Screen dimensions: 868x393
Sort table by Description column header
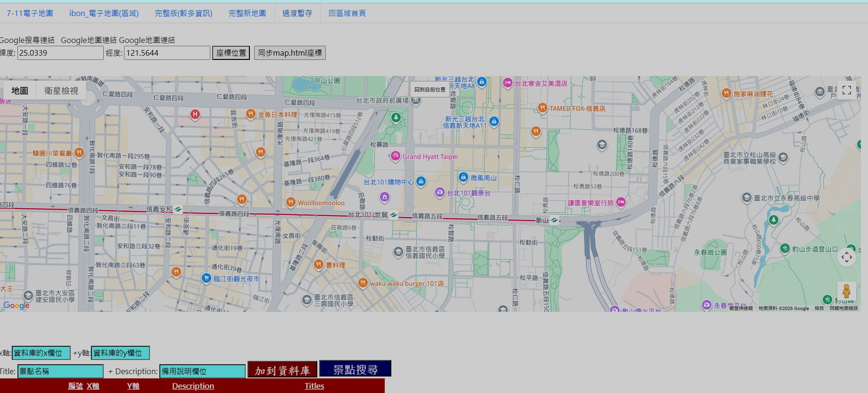(x=193, y=386)
